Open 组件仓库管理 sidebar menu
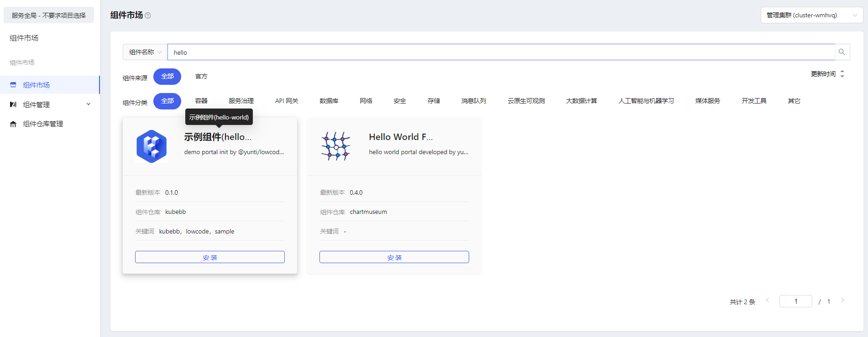868x337 pixels. (x=50, y=124)
